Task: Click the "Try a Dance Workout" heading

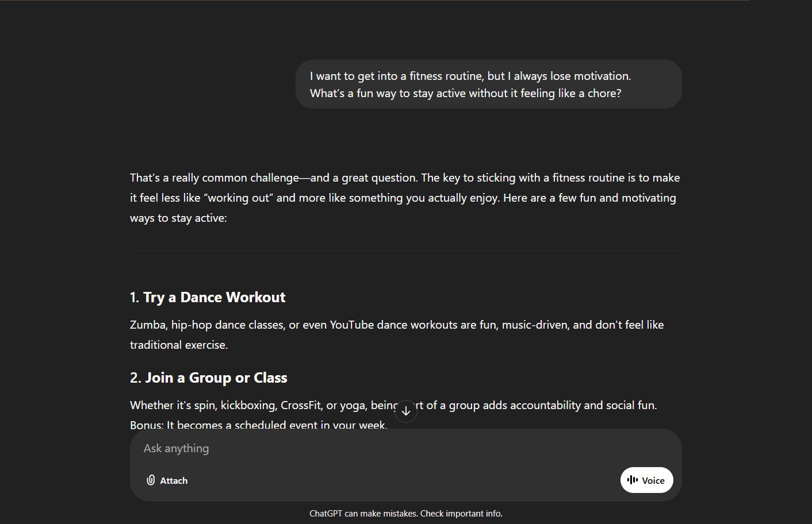Action: click(208, 297)
